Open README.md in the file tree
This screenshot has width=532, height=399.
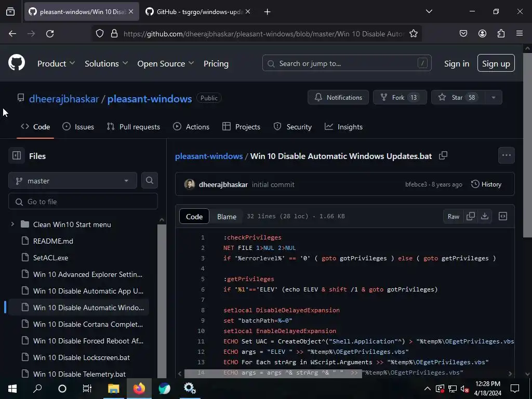click(53, 241)
